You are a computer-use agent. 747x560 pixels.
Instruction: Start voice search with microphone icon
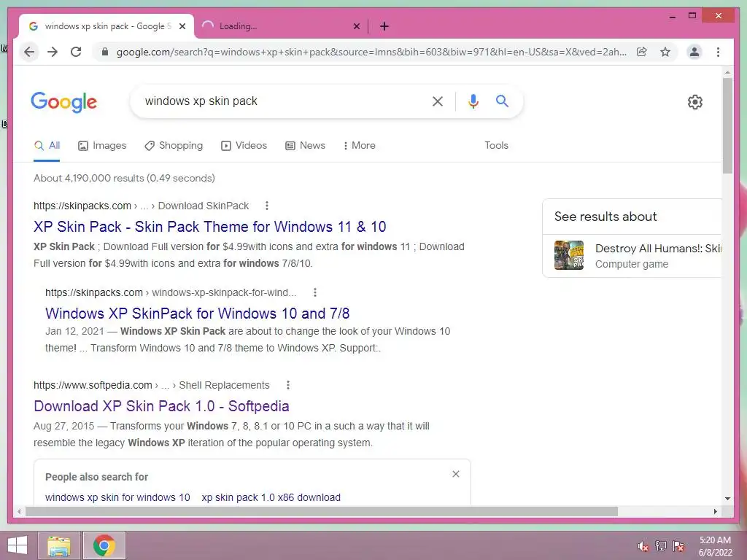(x=473, y=101)
